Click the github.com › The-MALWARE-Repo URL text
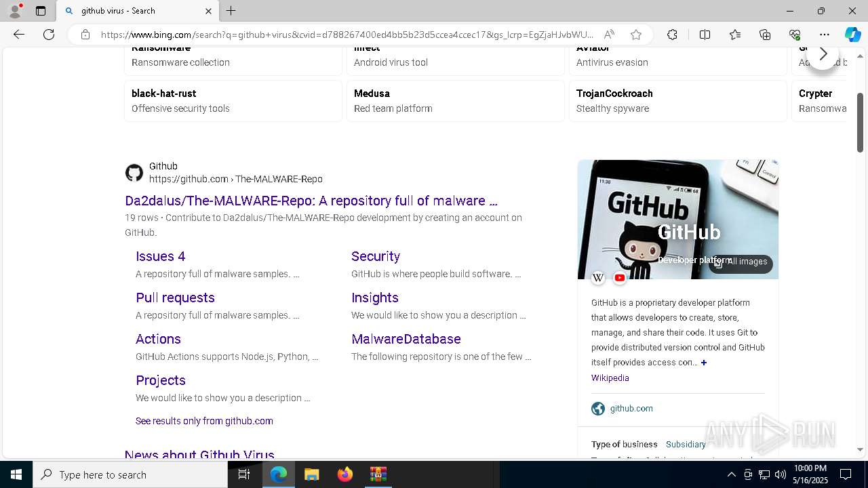The image size is (868, 488). tap(236, 180)
